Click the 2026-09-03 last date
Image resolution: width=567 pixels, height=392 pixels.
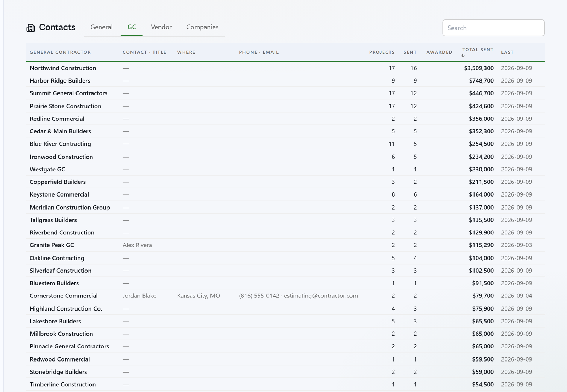point(516,245)
